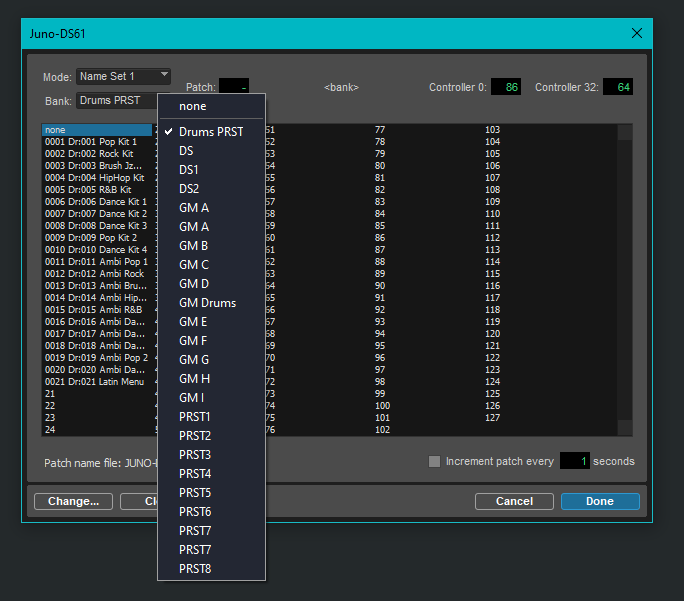Choose GM Drums from bank list
This screenshot has width=684, height=601.
(207, 303)
